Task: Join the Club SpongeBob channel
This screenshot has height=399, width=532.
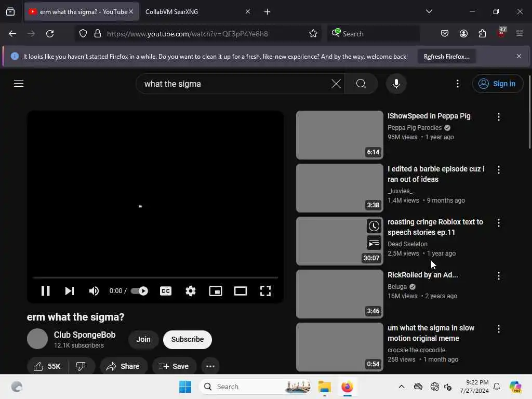Action: point(143,339)
